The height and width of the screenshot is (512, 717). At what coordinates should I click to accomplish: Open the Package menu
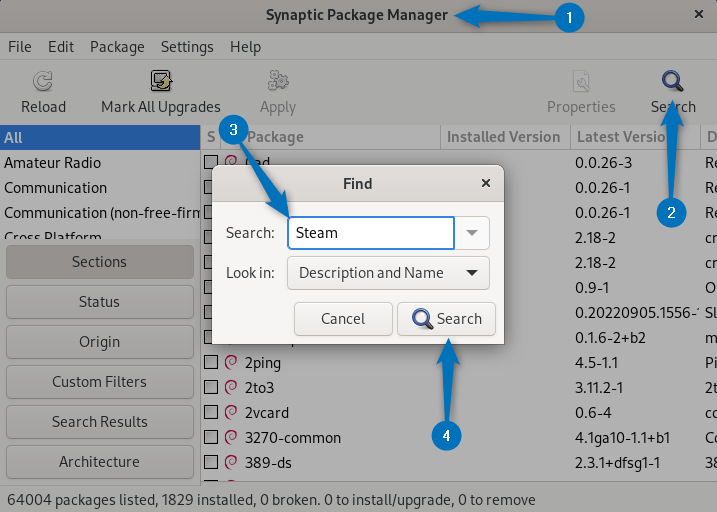[x=117, y=47]
